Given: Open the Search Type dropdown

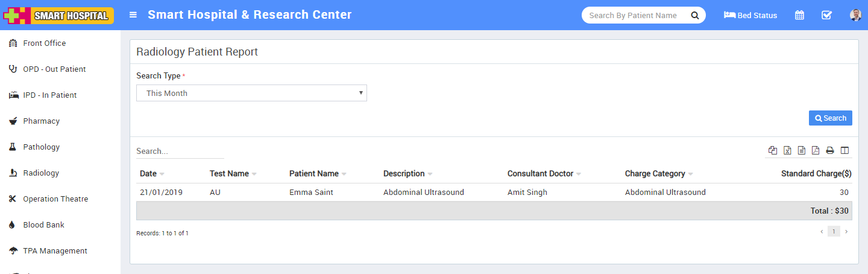Looking at the screenshot, I should pos(251,93).
